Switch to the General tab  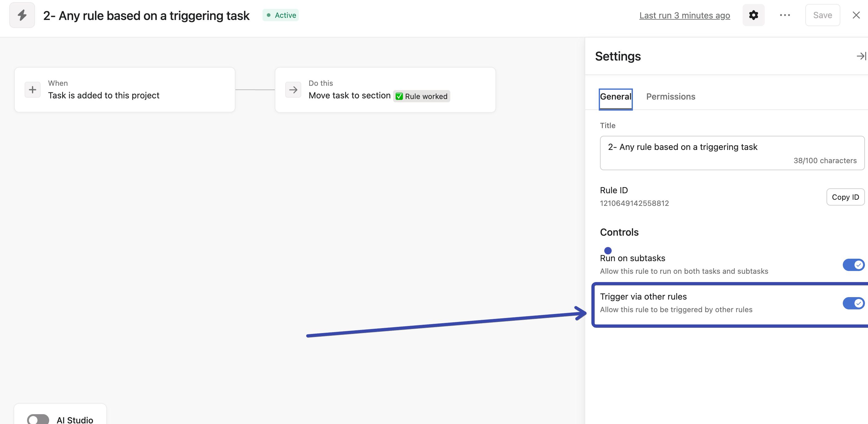tap(615, 97)
